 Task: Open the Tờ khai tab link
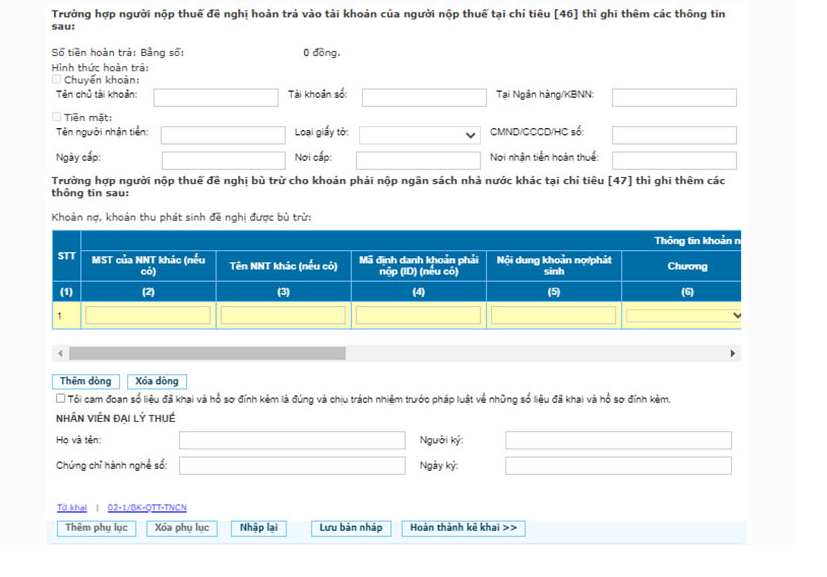click(x=72, y=507)
